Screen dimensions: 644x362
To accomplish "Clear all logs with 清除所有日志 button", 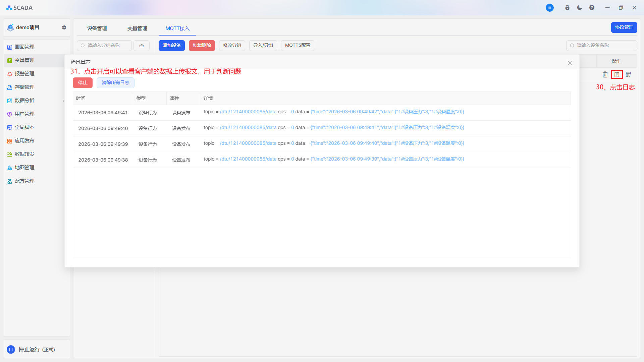I will click(115, 83).
